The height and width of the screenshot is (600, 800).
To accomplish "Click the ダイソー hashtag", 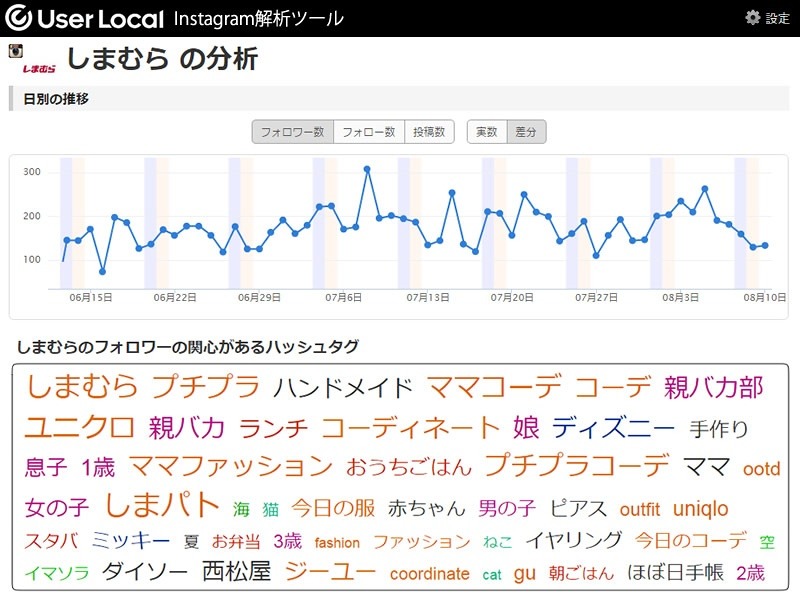I will [x=145, y=572].
